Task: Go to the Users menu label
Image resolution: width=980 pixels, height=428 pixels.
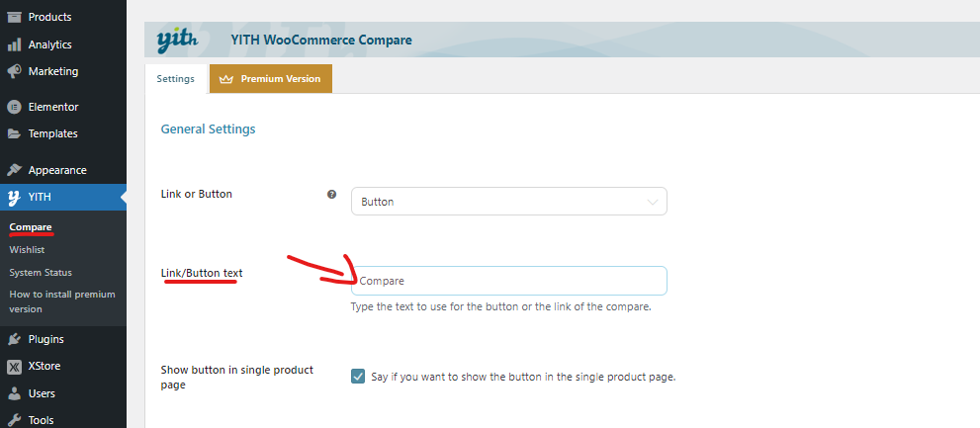Action: [42, 393]
